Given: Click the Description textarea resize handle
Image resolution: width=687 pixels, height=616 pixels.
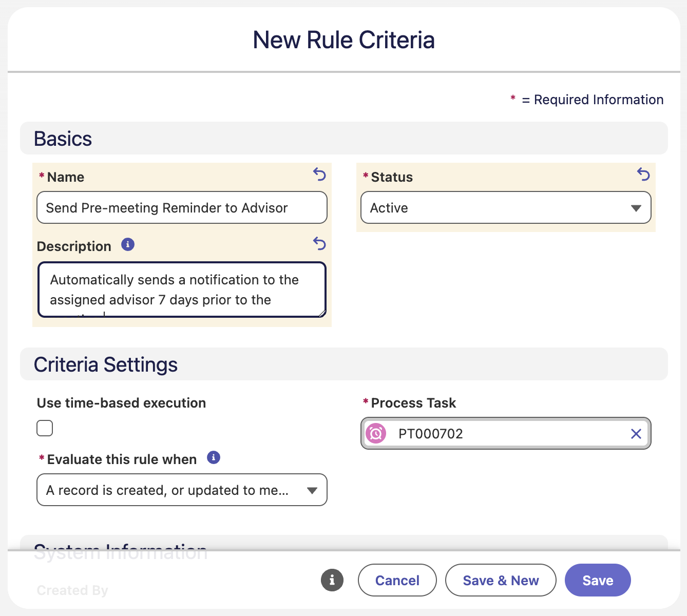Looking at the screenshot, I should [321, 313].
